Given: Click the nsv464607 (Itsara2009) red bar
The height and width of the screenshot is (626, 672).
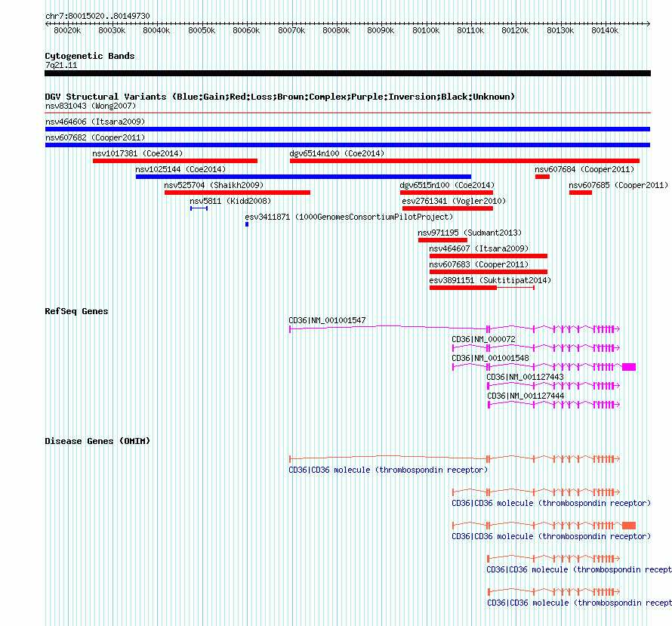Looking at the screenshot, I should click(x=488, y=256).
